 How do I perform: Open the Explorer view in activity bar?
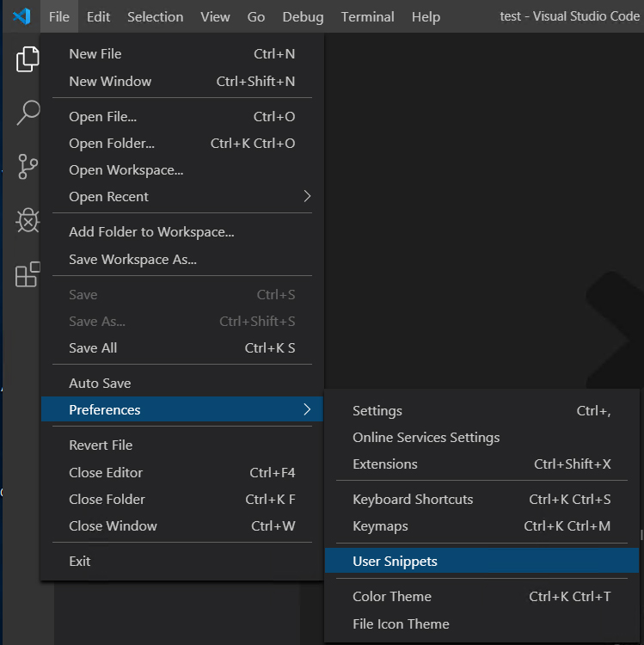pos(28,59)
